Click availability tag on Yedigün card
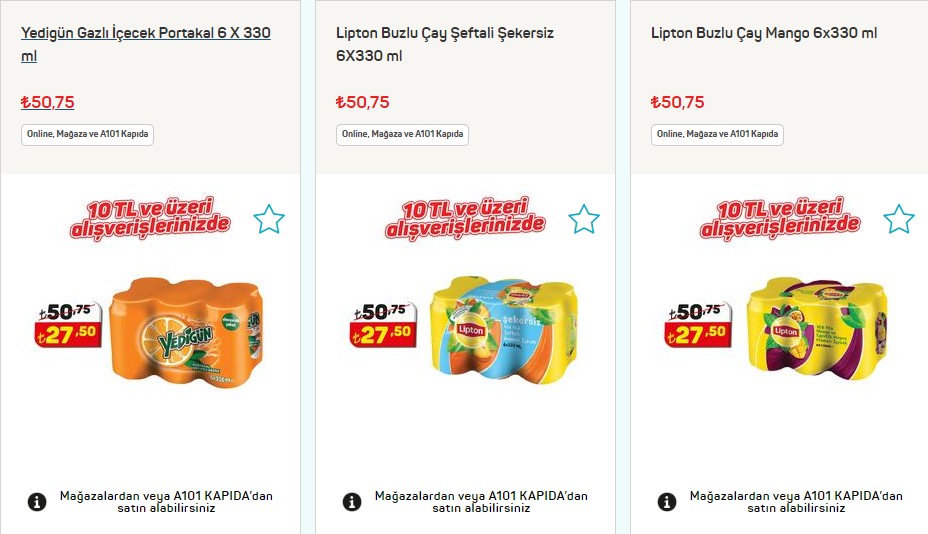928x534 pixels. (x=87, y=135)
